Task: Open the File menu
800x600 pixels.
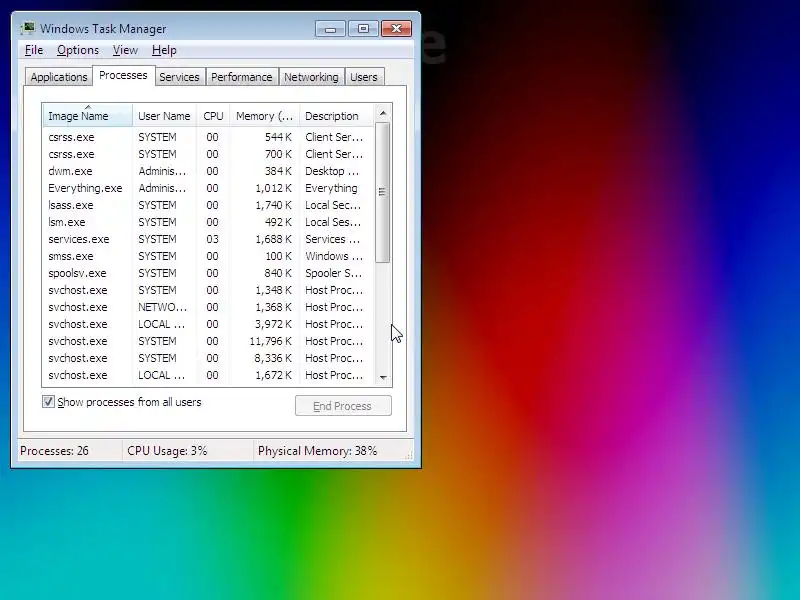Action: click(34, 50)
